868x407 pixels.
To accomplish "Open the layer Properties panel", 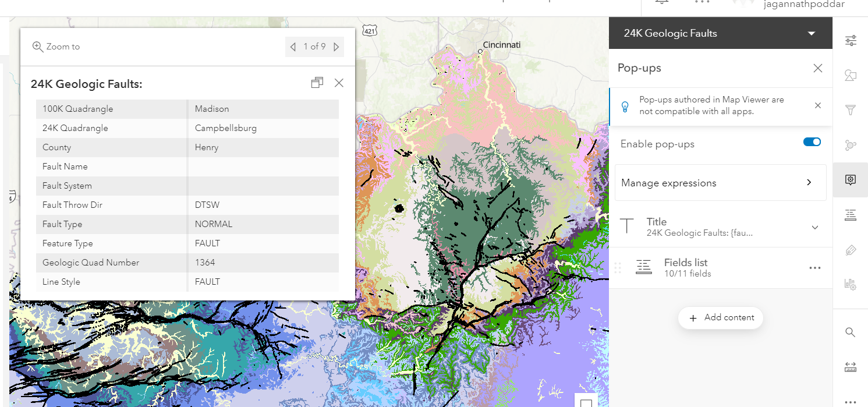I will (x=851, y=40).
